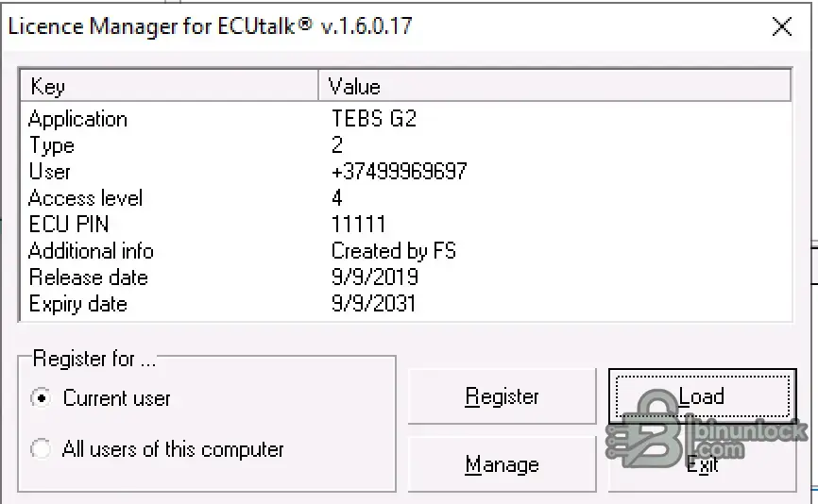Choose the Current user radio option
Viewport: 818px width, 504px height.
[x=41, y=397]
